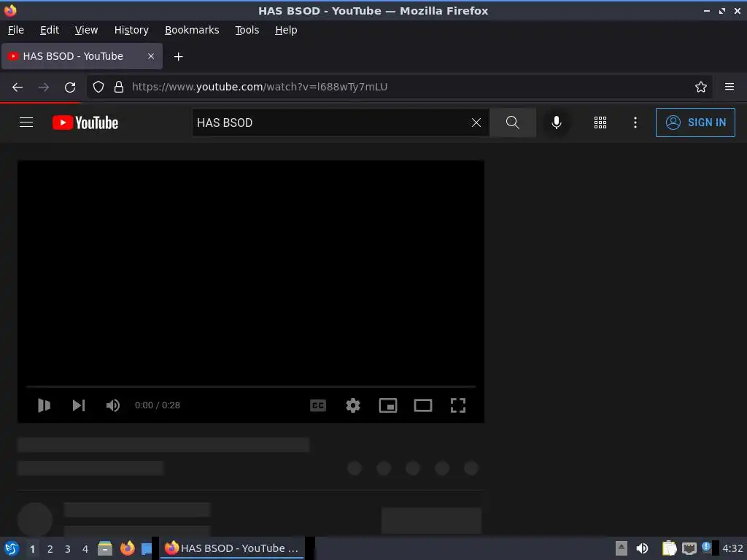Click the video progress bar
Image resolution: width=747 pixels, height=560 pixels.
(251, 386)
